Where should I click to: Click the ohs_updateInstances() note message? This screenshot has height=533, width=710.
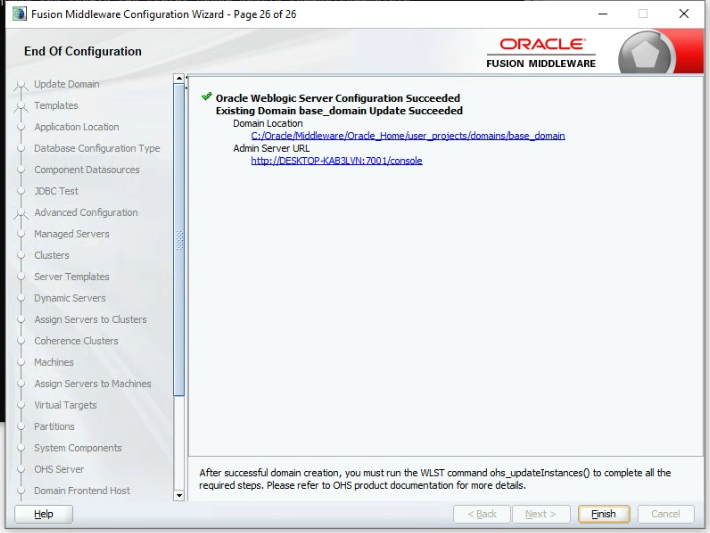(x=435, y=479)
